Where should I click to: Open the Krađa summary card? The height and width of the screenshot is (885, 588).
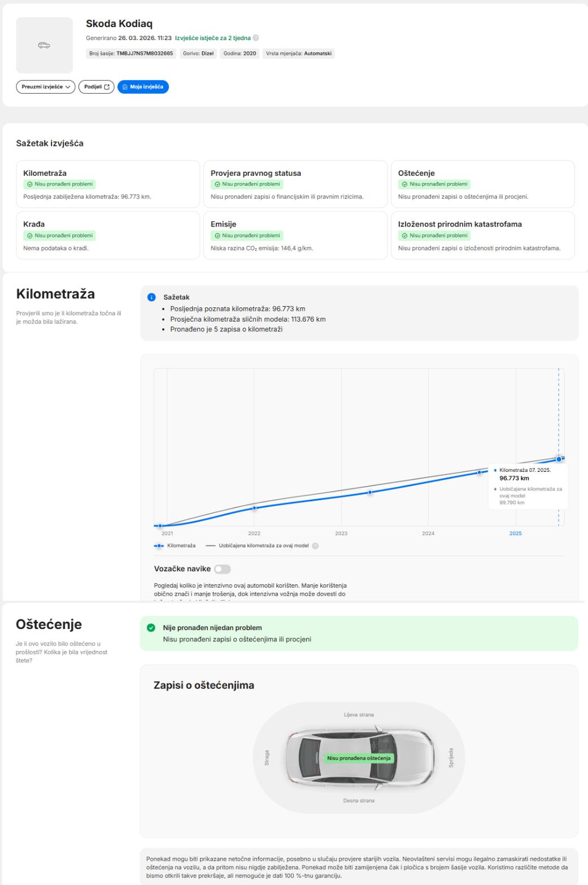pos(108,235)
